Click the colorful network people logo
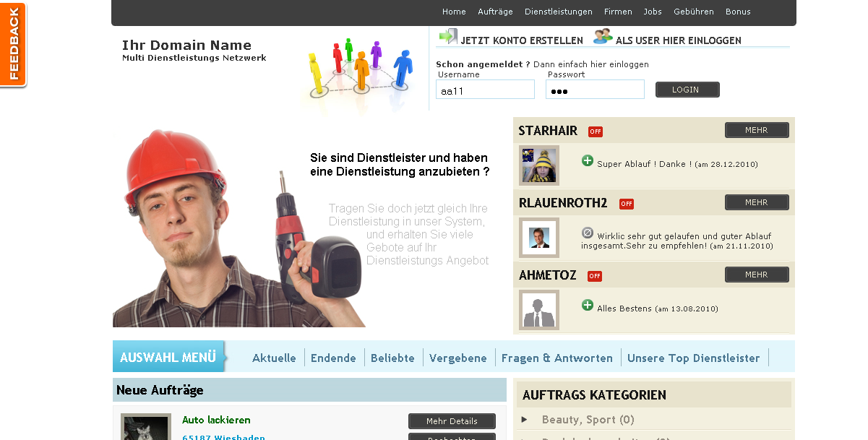 pyautogui.click(x=359, y=69)
